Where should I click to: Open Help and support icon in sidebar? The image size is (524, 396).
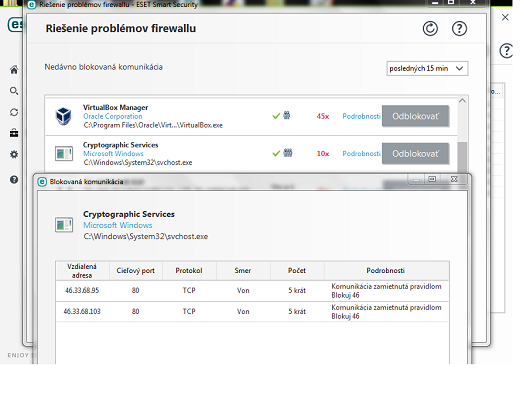click(14, 180)
